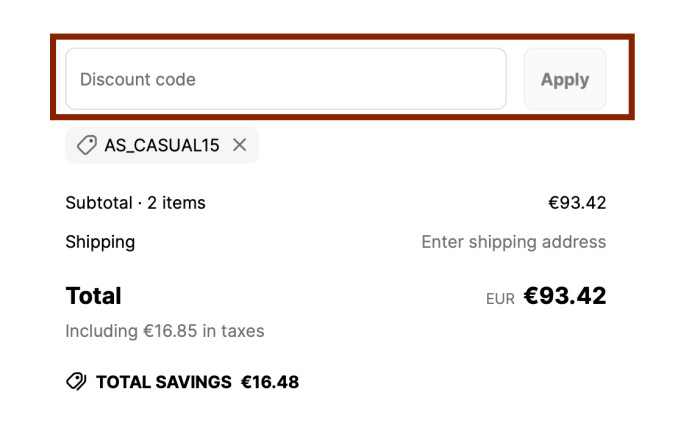Click the subtotal amount €93.42
Screen dimensions: 700x437
click(x=576, y=203)
